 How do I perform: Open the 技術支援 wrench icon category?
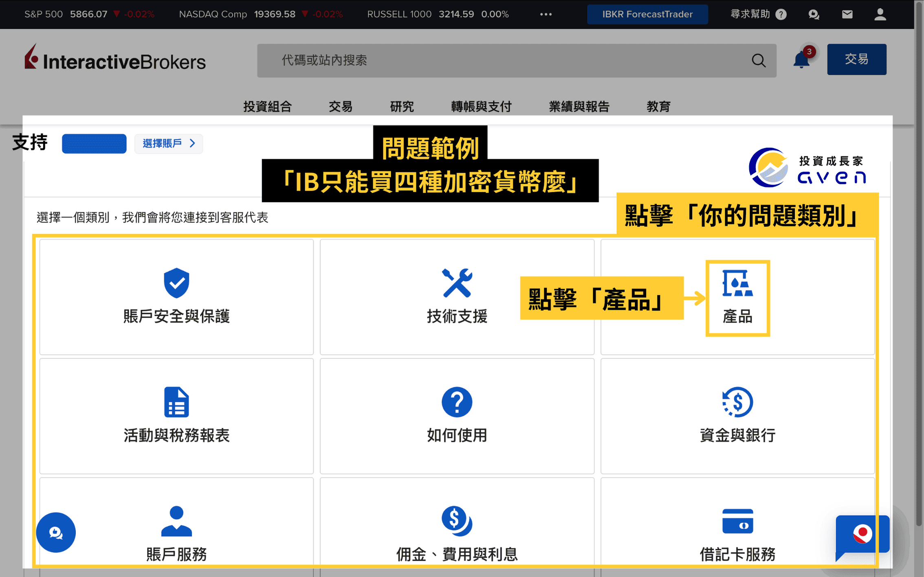point(457,297)
